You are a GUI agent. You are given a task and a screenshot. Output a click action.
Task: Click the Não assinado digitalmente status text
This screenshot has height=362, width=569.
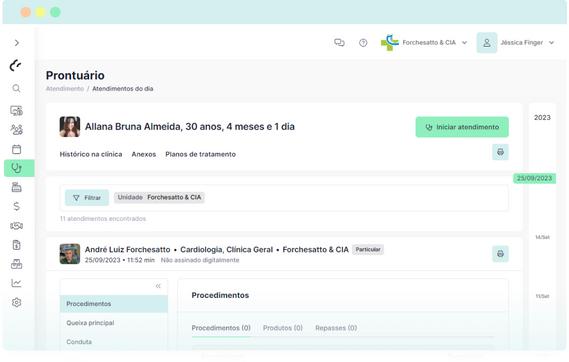point(200,260)
